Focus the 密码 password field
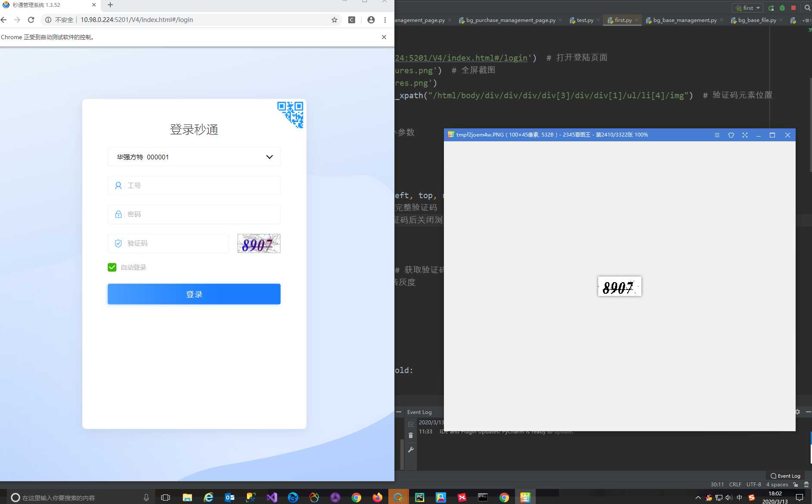Screen dimensions: 812x504 point(194,215)
